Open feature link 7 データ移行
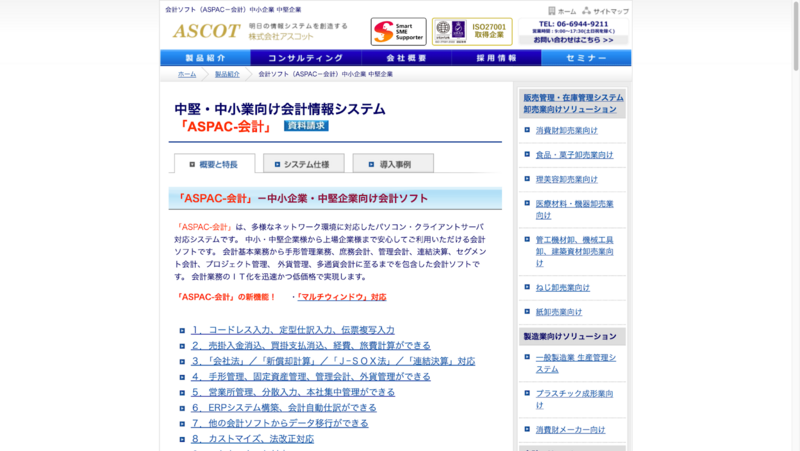 pos(280,423)
